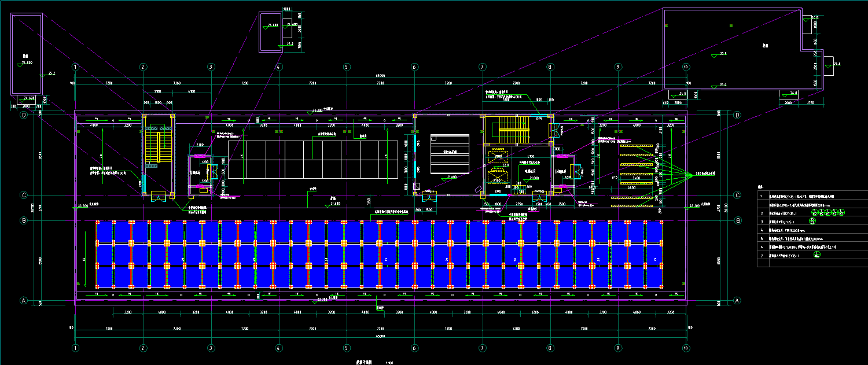Select bottom-row grid axis bubble 10
The image size is (868, 365).
[x=686, y=348]
